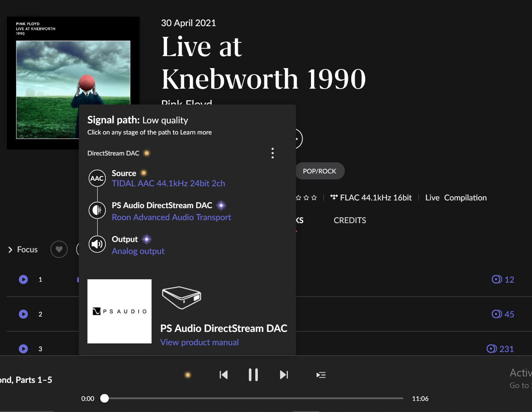Image resolution: width=532 pixels, height=412 pixels.
Task: Skip to the next track
Action: tap(284, 375)
